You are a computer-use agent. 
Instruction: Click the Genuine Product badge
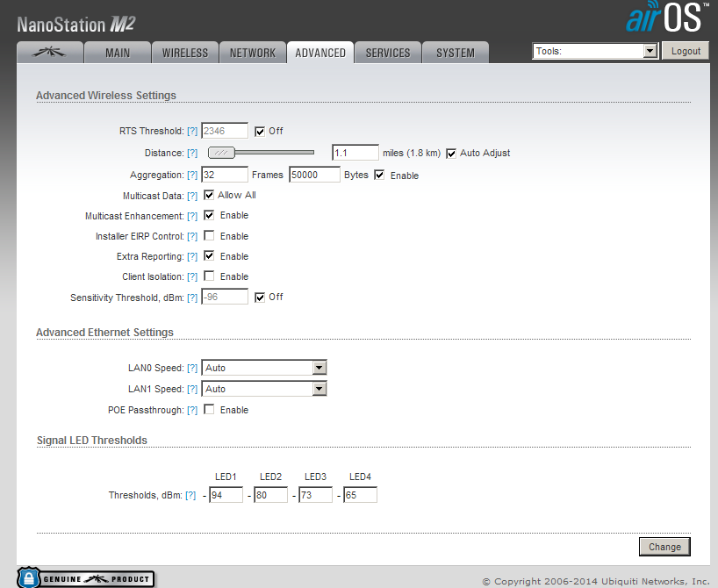click(x=86, y=577)
